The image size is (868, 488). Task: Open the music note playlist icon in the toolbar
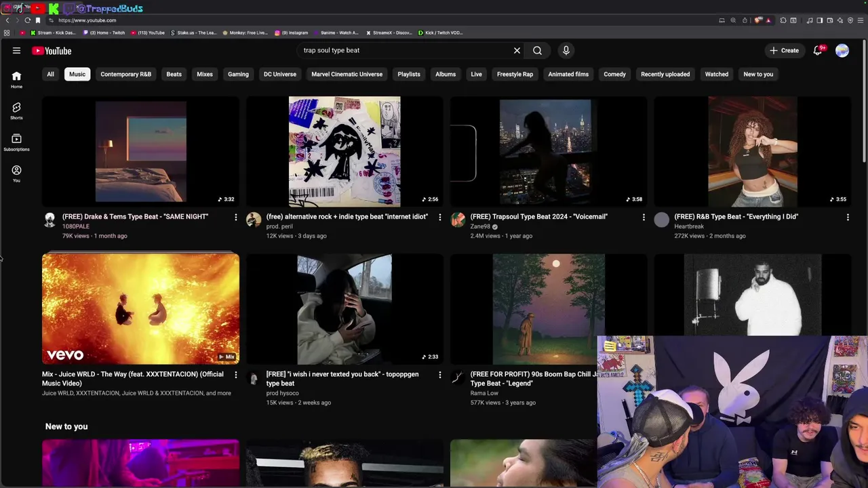pyautogui.click(x=810, y=20)
